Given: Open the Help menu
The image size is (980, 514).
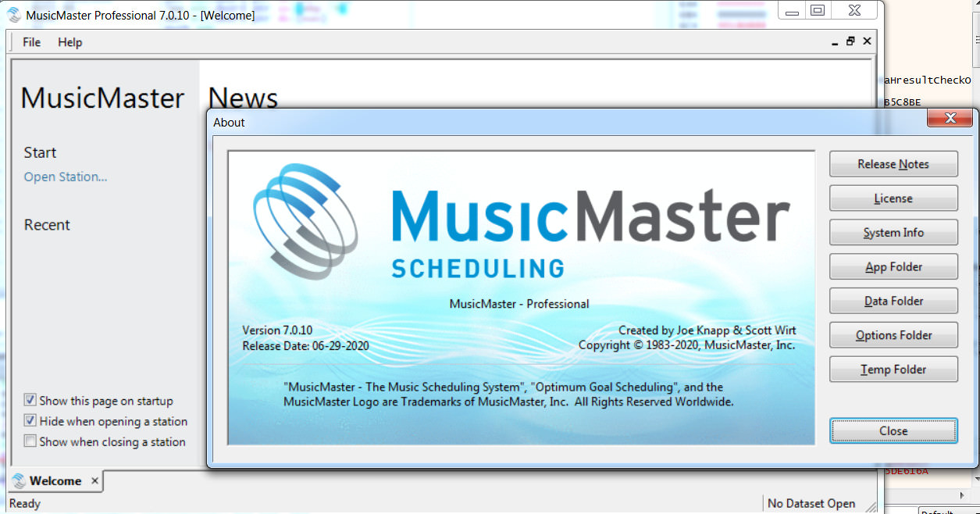Looking at the screenshot, I should point(69,42).
